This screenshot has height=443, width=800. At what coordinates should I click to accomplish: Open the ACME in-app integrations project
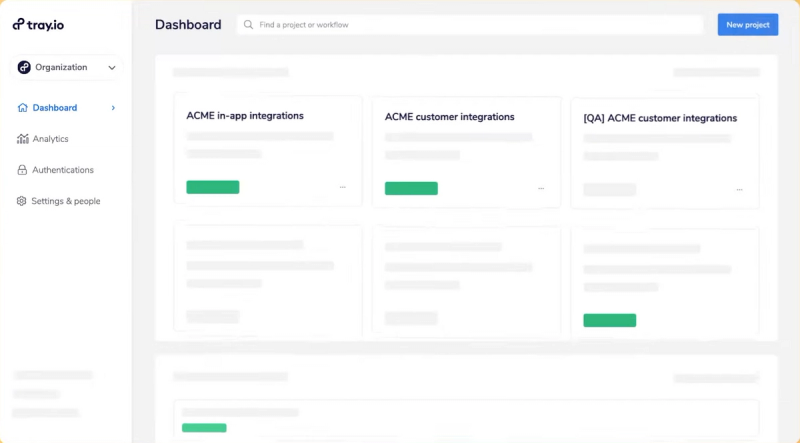245,116
